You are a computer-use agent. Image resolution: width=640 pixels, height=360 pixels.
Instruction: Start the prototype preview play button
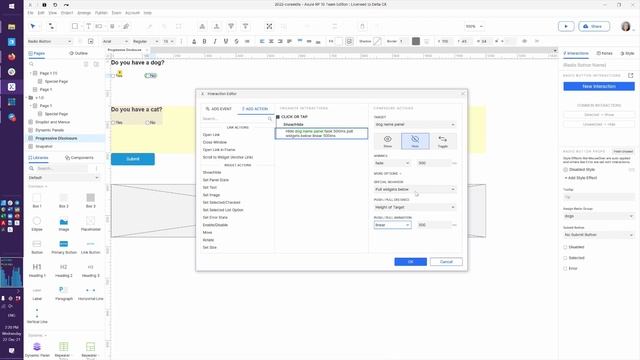(566, 27)
